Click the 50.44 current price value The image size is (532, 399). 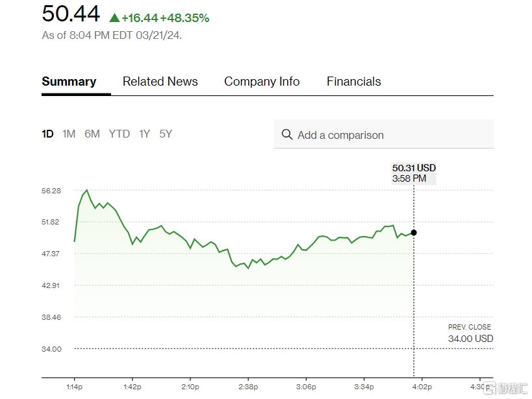pyautogui.click(x=71, y=14)
